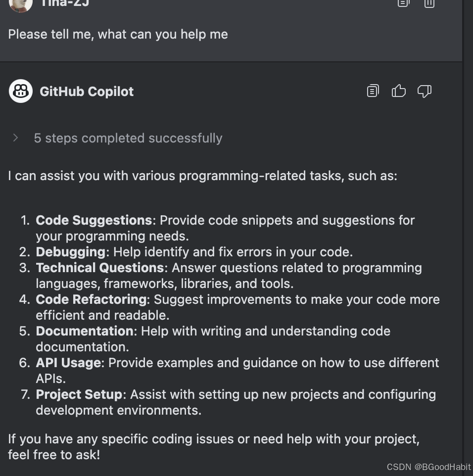Screen dimensions: 473x476
Task: Copy the user's message at top
Action: 404,3
